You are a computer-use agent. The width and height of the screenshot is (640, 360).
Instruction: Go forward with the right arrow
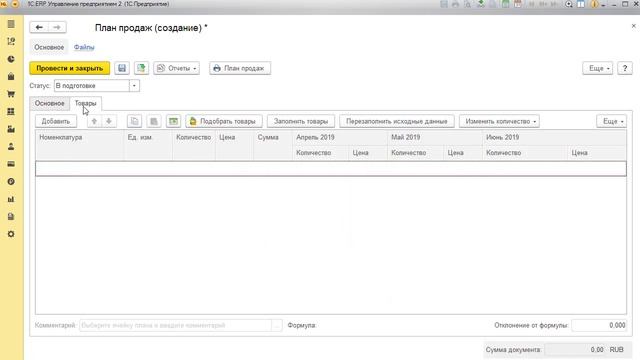57,27
